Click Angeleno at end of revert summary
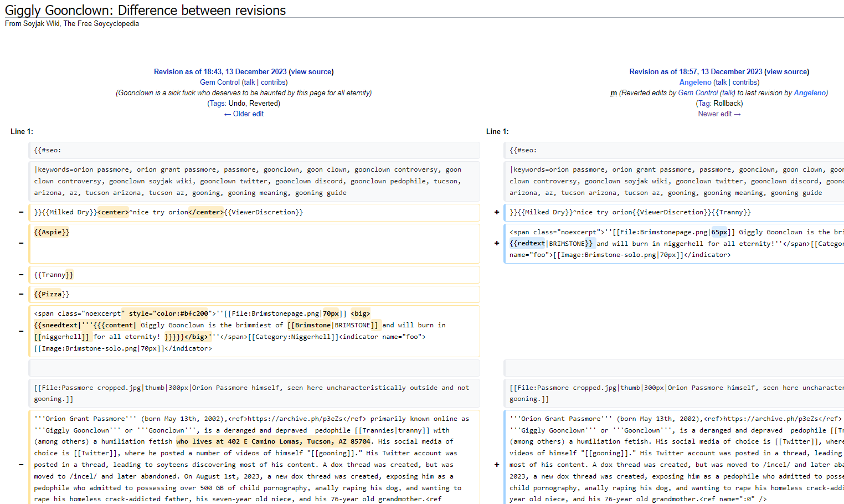 point(810,93)
